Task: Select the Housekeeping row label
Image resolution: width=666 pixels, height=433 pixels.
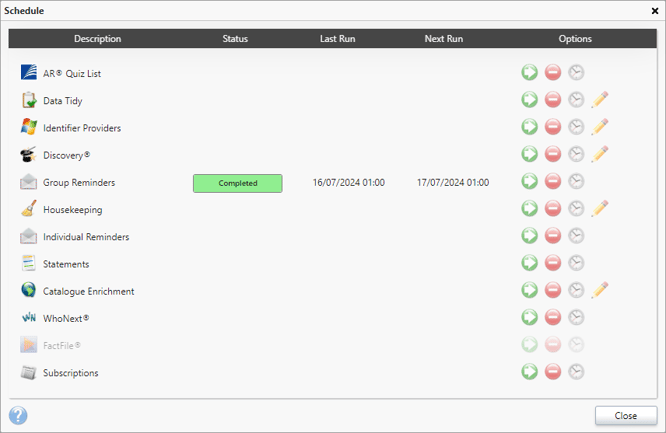Action: coord(73,209)
